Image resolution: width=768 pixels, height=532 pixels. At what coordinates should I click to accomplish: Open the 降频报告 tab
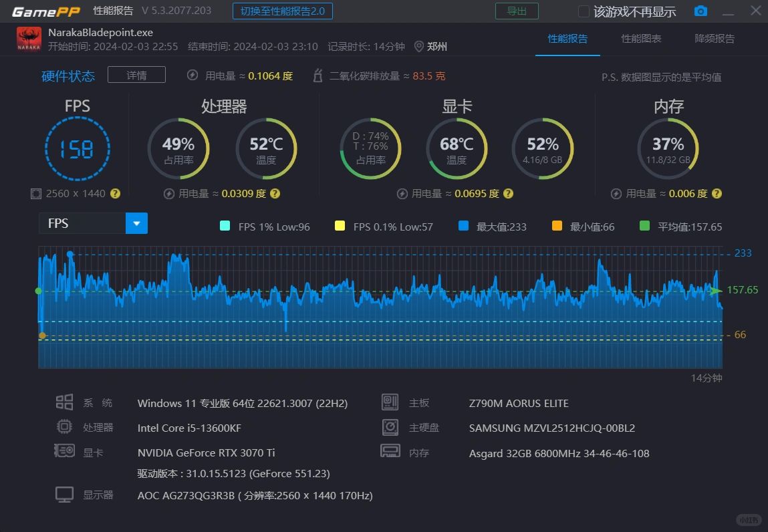coord(715,39)
